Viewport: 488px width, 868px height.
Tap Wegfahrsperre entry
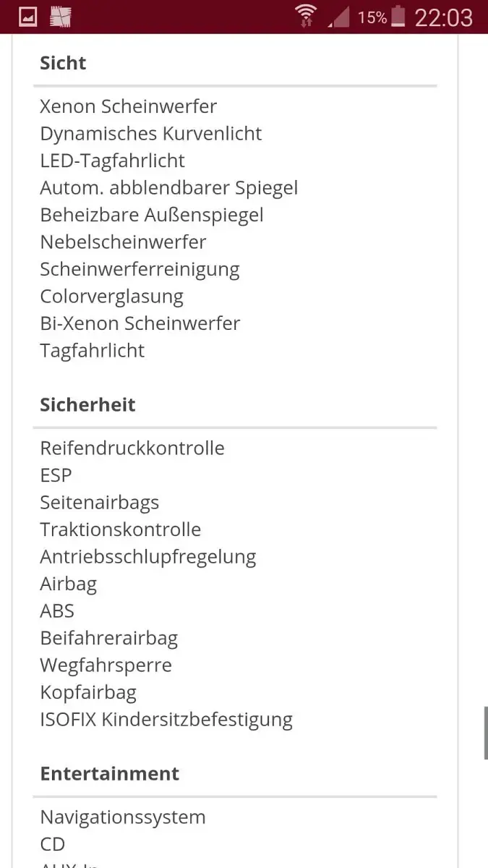pos(106,665)
